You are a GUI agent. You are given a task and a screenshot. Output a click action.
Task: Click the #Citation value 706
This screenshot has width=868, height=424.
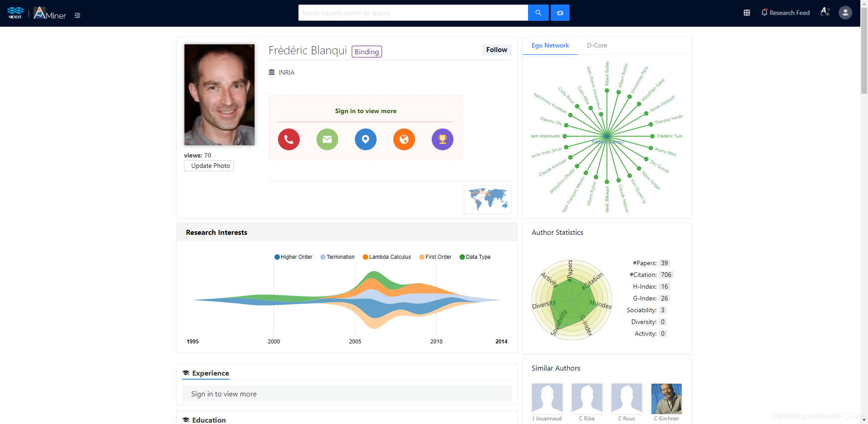[x=666, y=275]
